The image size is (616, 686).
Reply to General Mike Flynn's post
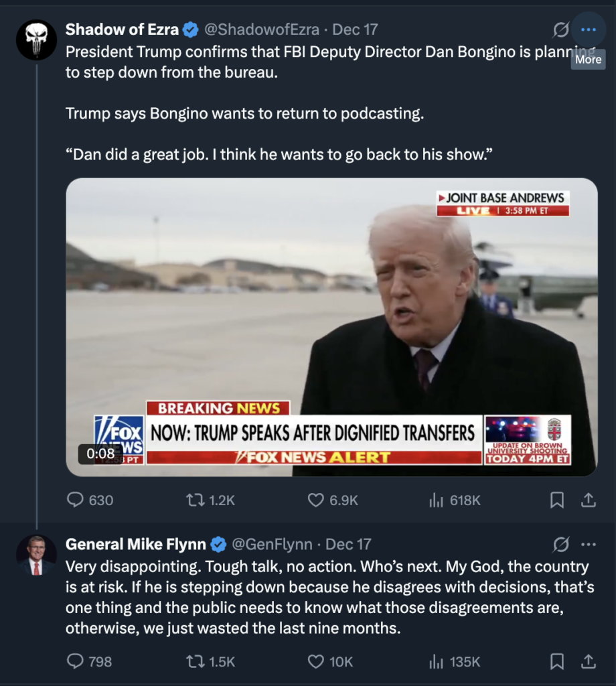[76, 662]
